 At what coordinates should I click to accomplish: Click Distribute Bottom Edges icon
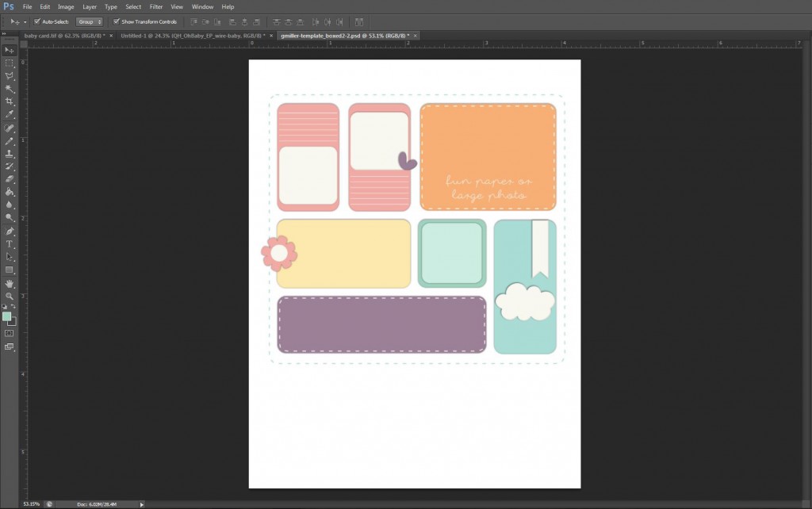click(301, 21)
